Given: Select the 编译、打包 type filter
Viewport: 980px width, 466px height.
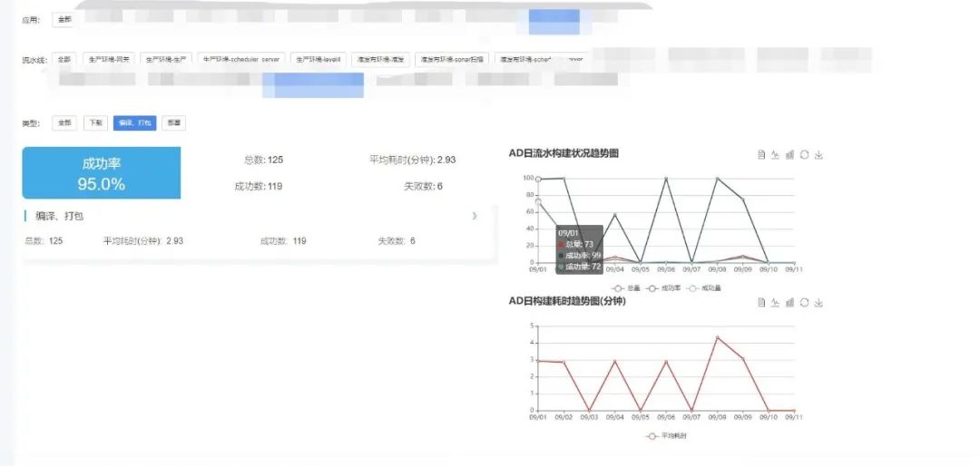Looking at the screenshot, I should point(134,123).
